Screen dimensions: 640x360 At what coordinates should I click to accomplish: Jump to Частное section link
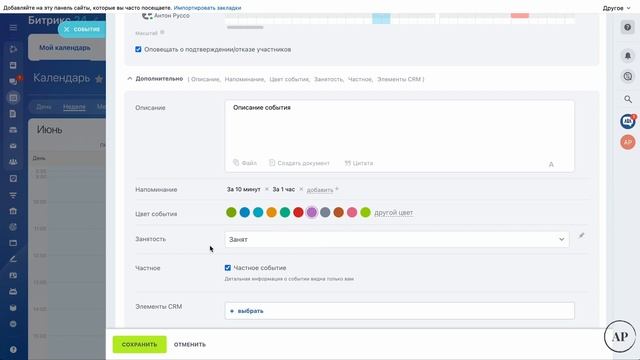360,79
